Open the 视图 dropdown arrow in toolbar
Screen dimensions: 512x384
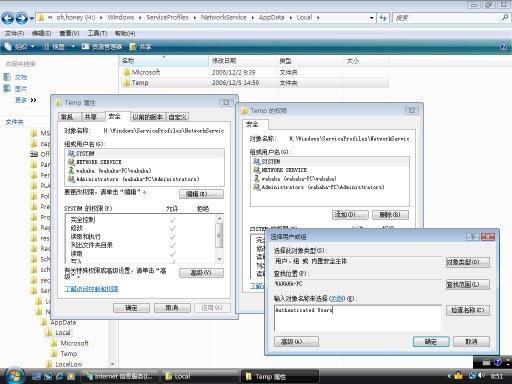[73, 47]
